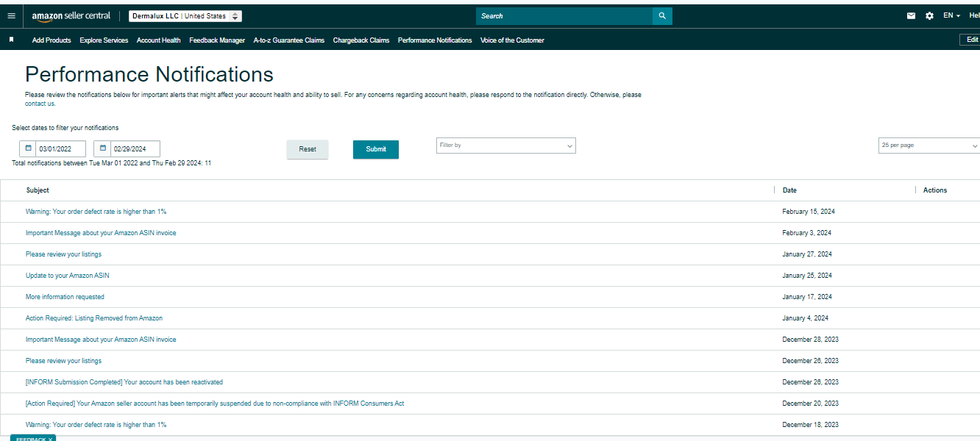Open Feedback Manager
This screenshot has width=980, height=441.
tap(217, 40)
